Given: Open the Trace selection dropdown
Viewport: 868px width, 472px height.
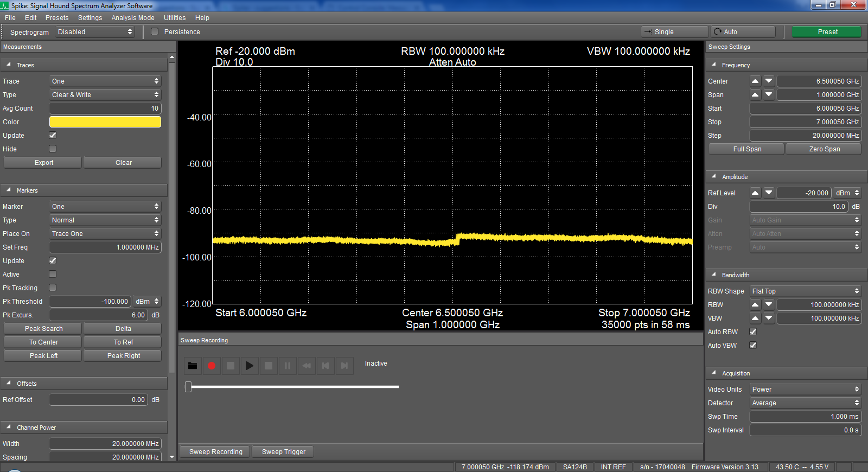Looking at the screenshot, I should tap(105, 81).
